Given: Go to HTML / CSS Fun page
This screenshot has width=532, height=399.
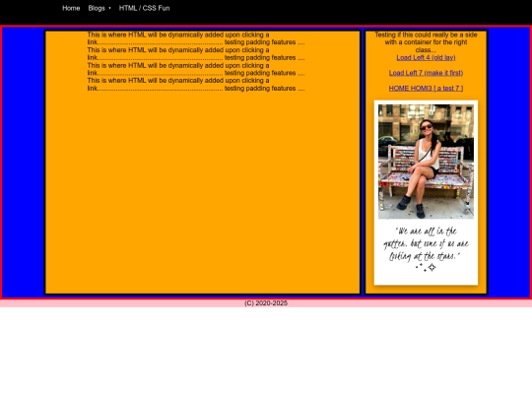Looking at the screenshot, I should [144, 8].
